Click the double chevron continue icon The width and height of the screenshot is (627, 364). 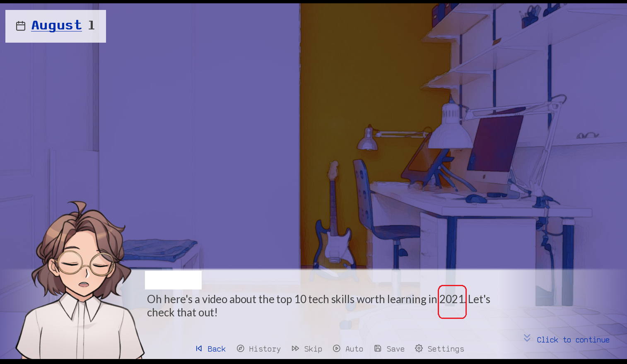point(527,338)
